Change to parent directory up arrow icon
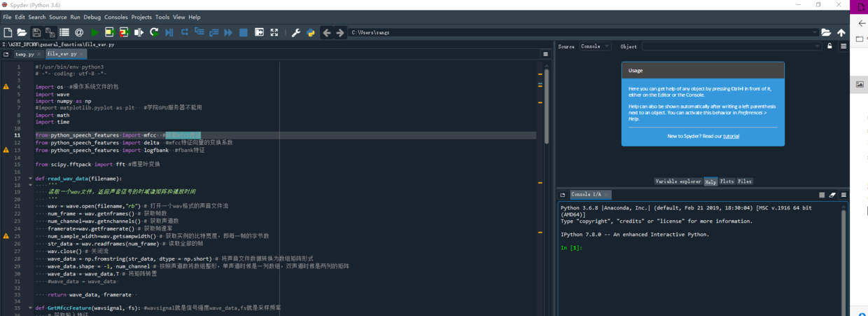 841,32
